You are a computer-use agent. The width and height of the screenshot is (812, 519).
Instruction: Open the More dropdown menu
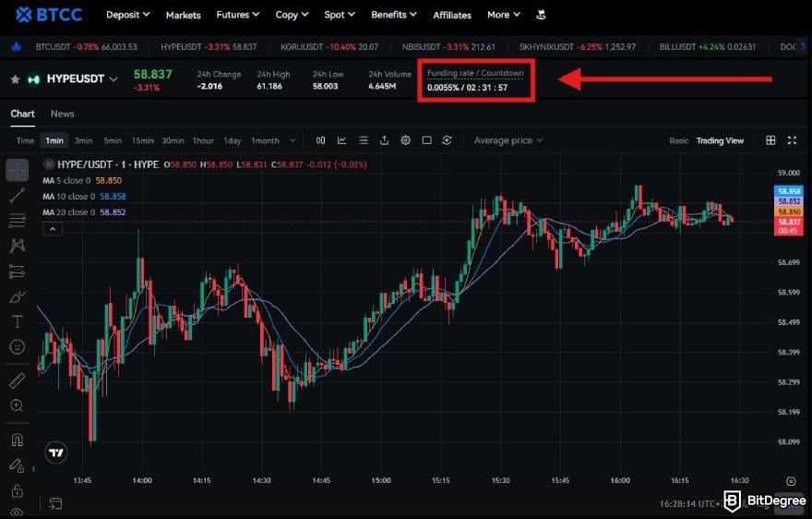[x=504, y=15]
